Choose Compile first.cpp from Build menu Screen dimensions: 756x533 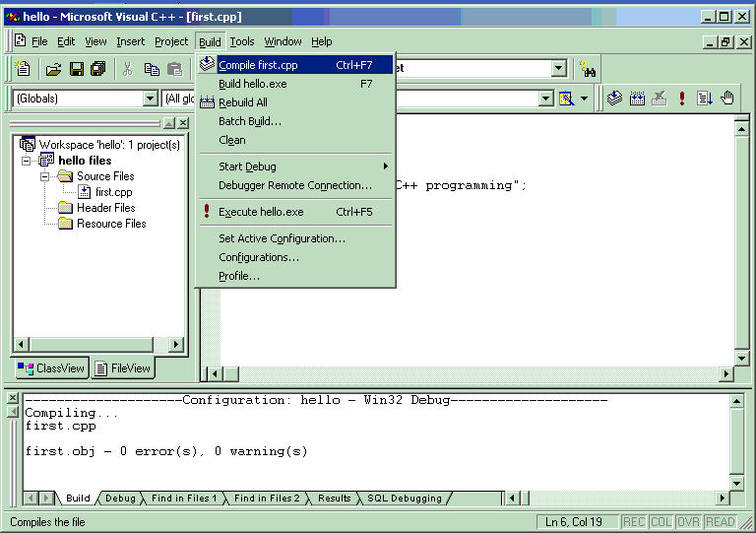point(295,65)
